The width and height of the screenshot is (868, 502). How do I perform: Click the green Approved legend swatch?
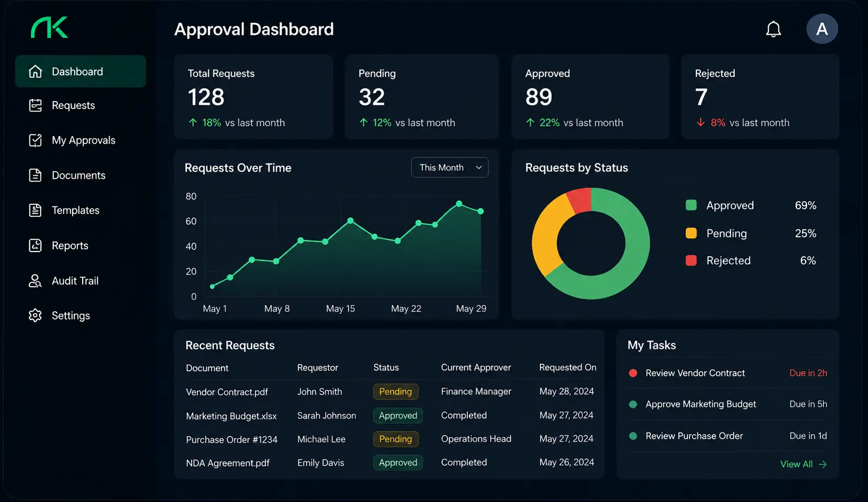(691, 205)
